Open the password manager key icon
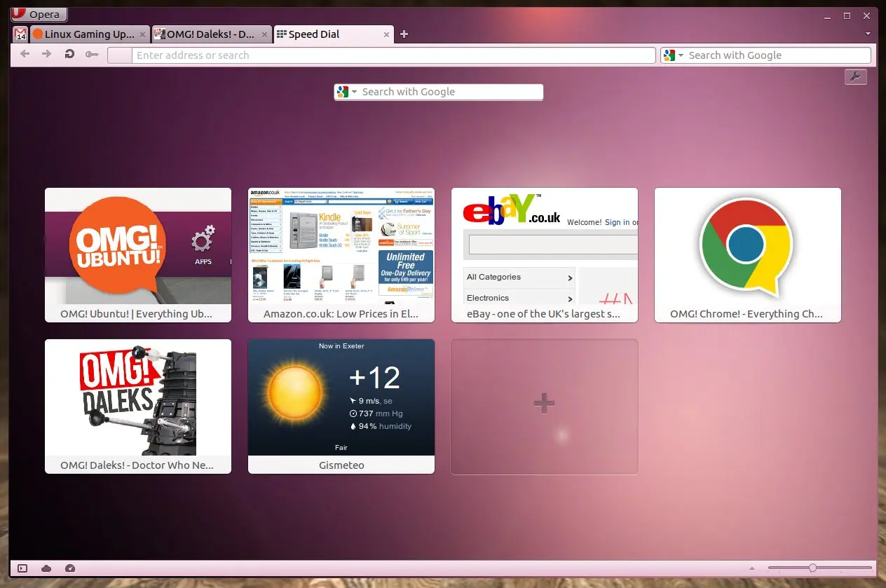The image size is (886, 588). pyautogui.click(x=92, y=55)
